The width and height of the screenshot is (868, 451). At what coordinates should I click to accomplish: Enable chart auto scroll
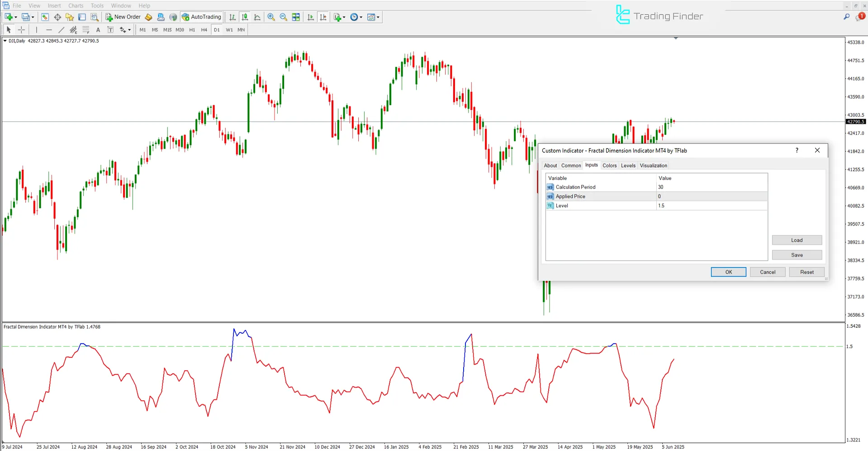(x=311, y=17)
